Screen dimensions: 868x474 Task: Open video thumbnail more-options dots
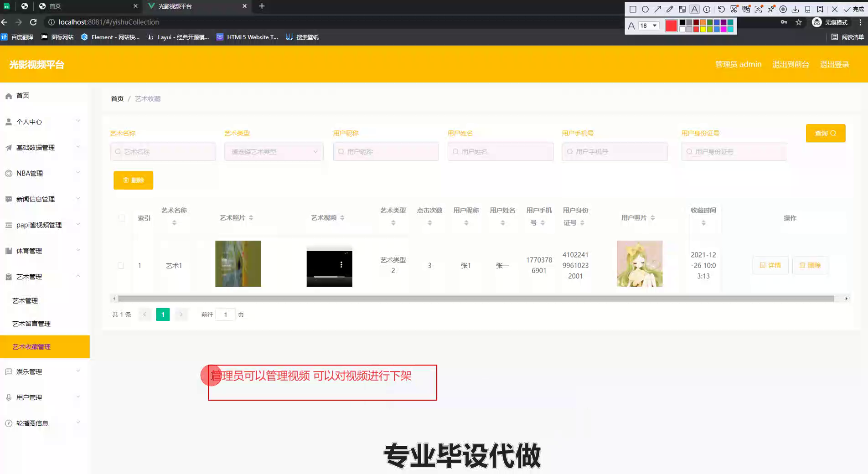(x=341, y=265)
